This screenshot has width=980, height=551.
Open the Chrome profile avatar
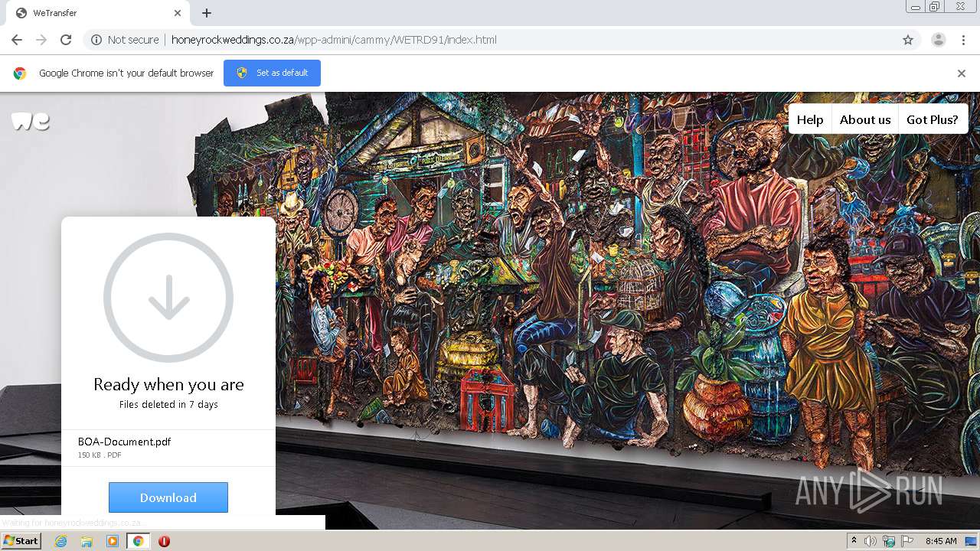pos(939,40)
